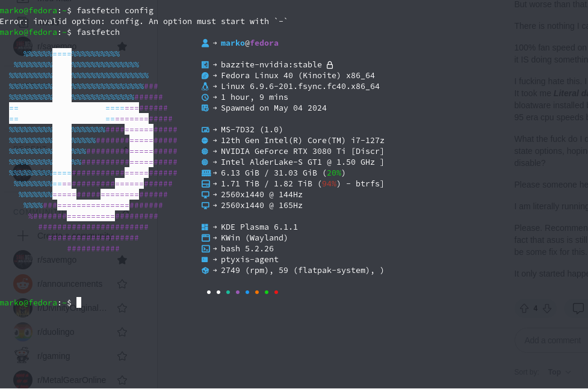Click the Add a comment field
This screenshot has height=389, width=588.
point(552,340)
